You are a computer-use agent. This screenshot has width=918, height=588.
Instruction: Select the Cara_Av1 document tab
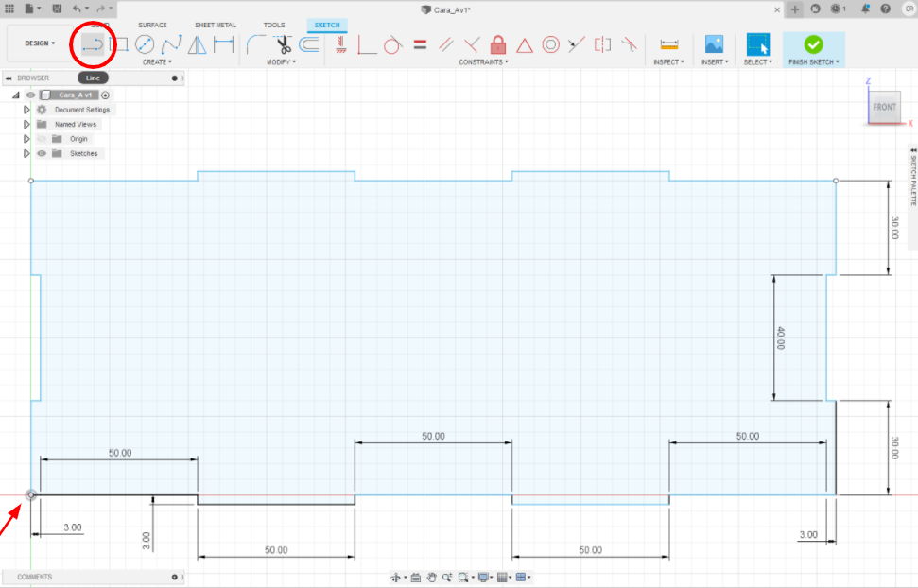tap(446, 10)
